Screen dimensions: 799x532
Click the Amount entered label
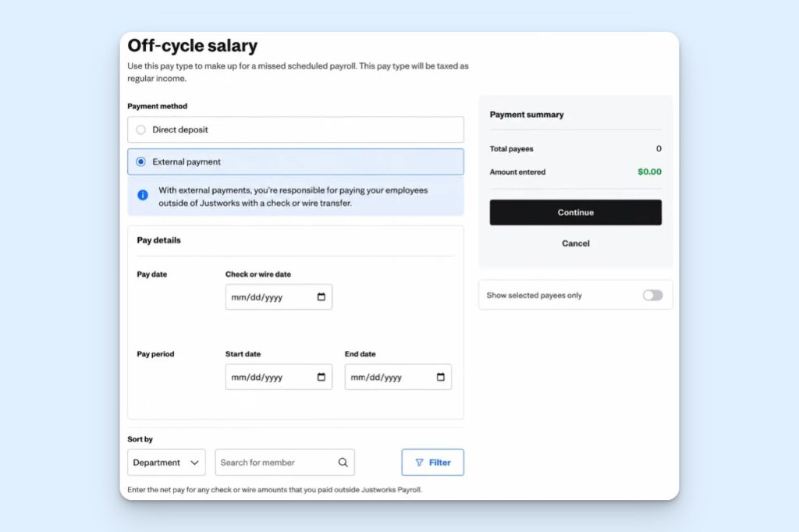[518, 172]
